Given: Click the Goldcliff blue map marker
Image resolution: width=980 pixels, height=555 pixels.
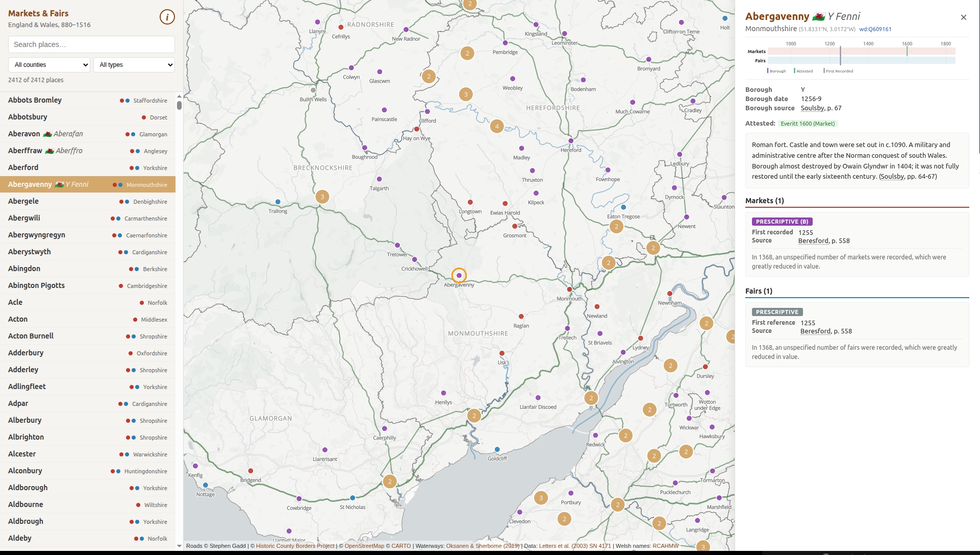Looking at the screenshot, I should point(497,450).
